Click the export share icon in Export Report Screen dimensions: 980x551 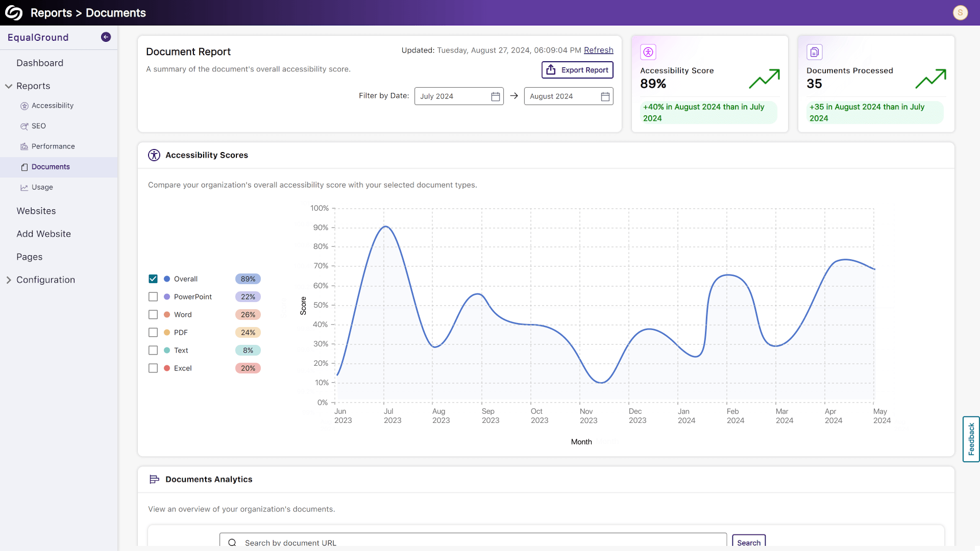(x=551, y=70)
